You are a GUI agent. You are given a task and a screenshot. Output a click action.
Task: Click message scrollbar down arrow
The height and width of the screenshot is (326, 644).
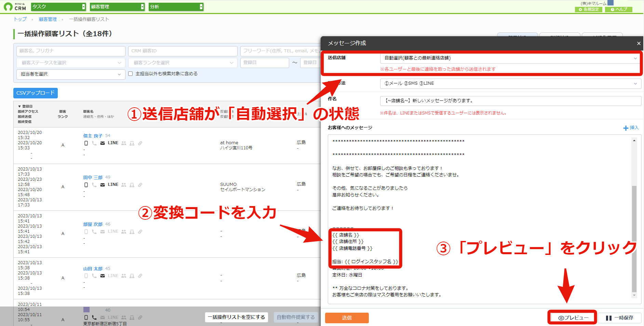(634, 295)
